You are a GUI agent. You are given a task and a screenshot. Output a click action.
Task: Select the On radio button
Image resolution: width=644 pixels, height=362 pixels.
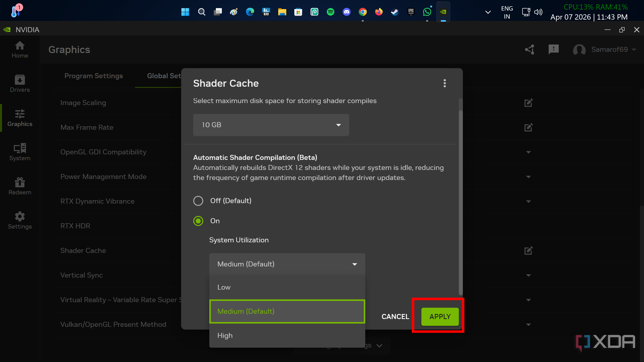coord(198,221)
